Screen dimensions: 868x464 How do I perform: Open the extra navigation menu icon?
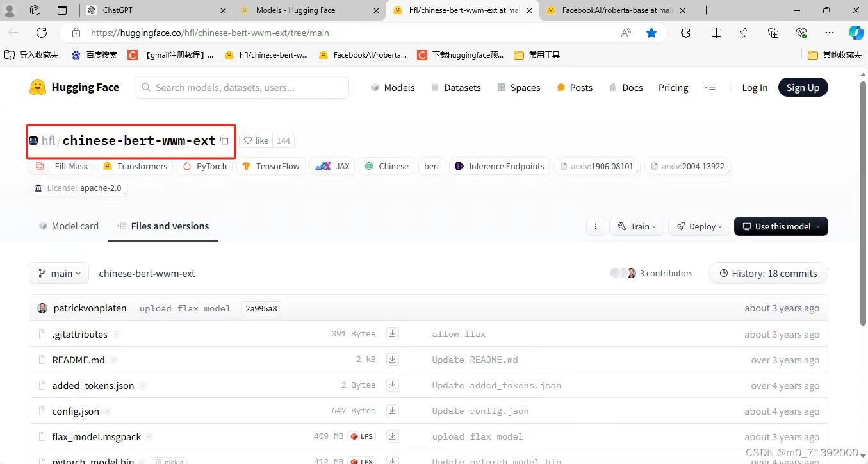tap(709, 87)
